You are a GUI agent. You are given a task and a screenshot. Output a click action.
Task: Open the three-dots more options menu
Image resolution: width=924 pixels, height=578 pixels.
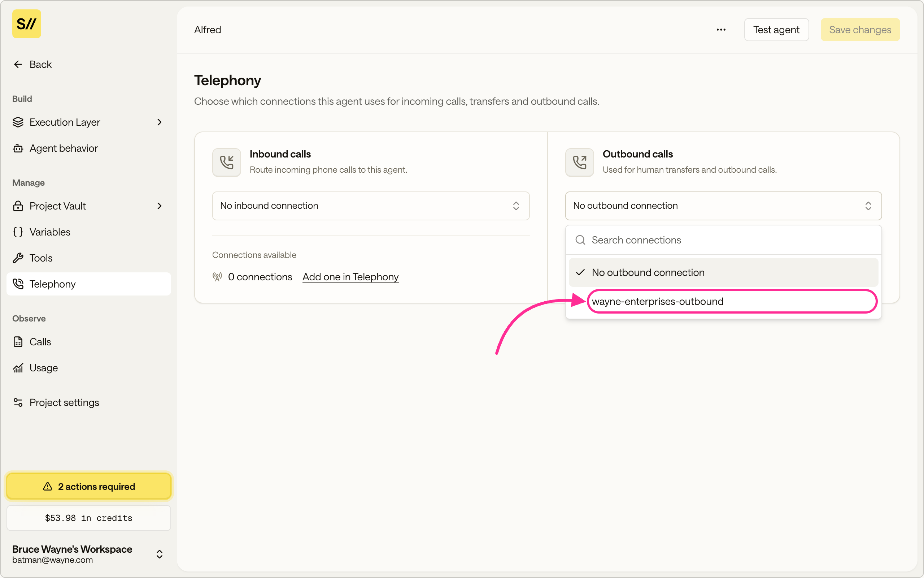721,29
